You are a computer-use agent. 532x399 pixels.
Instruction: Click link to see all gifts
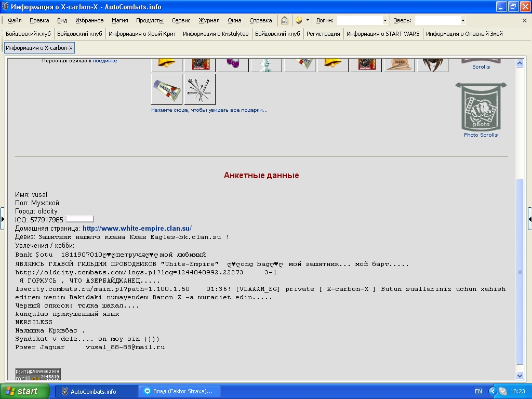(x=209, y=110)
